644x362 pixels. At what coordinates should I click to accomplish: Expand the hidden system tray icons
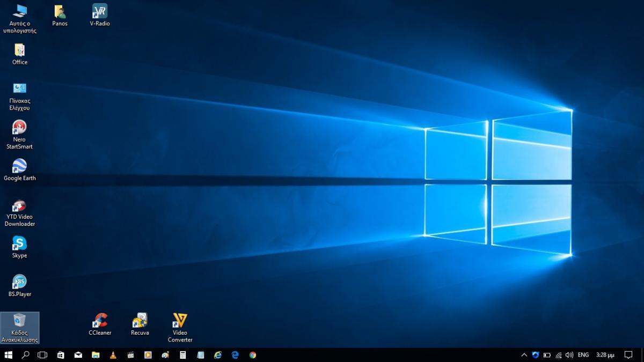coord(524,355)
